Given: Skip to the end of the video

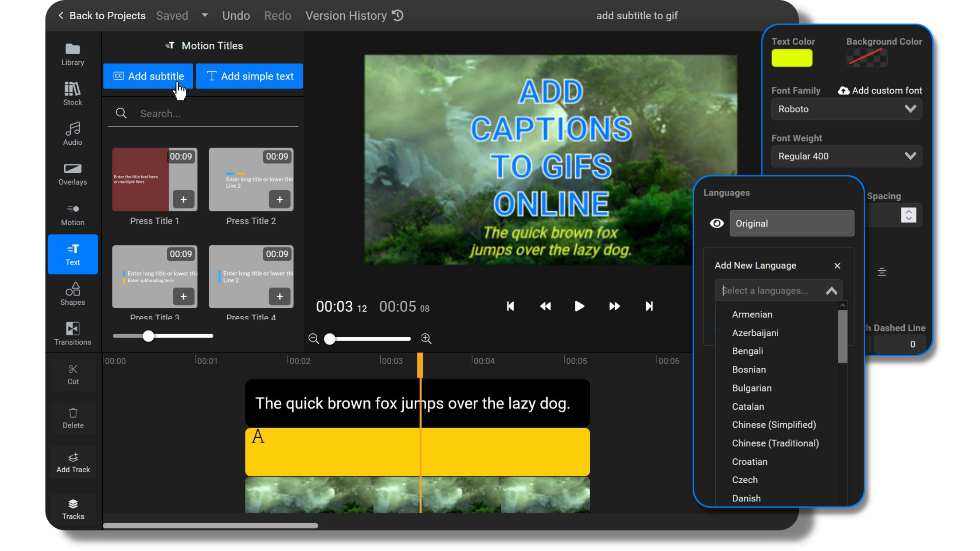Looking at the screenshot, I should click(649, 306).
